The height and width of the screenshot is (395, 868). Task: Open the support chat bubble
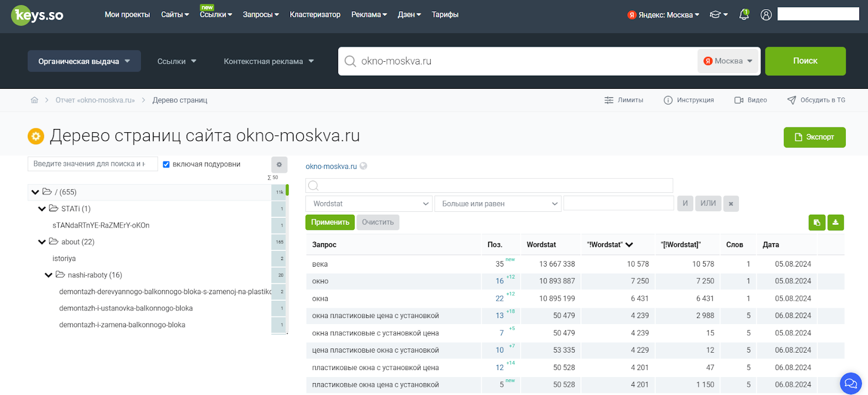(x=851, y=384)
